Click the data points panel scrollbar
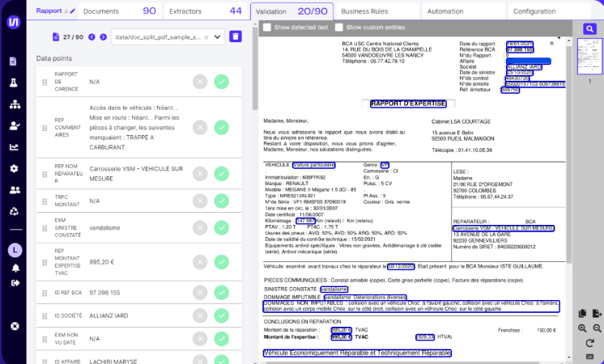Image resolution: width=604 pixels, height=364 pixels. tap(254, 70)
